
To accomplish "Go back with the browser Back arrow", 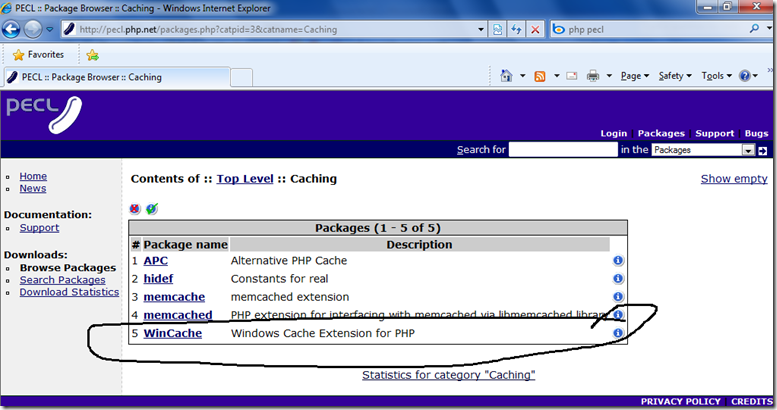I will coord(11,29).
